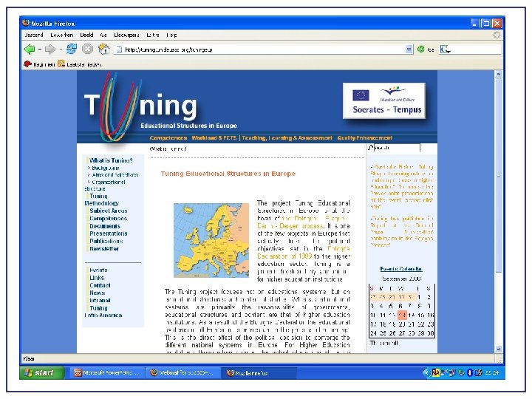Open the Documents sidebar link
The image size is (532, 399).
tap(105, 226)
